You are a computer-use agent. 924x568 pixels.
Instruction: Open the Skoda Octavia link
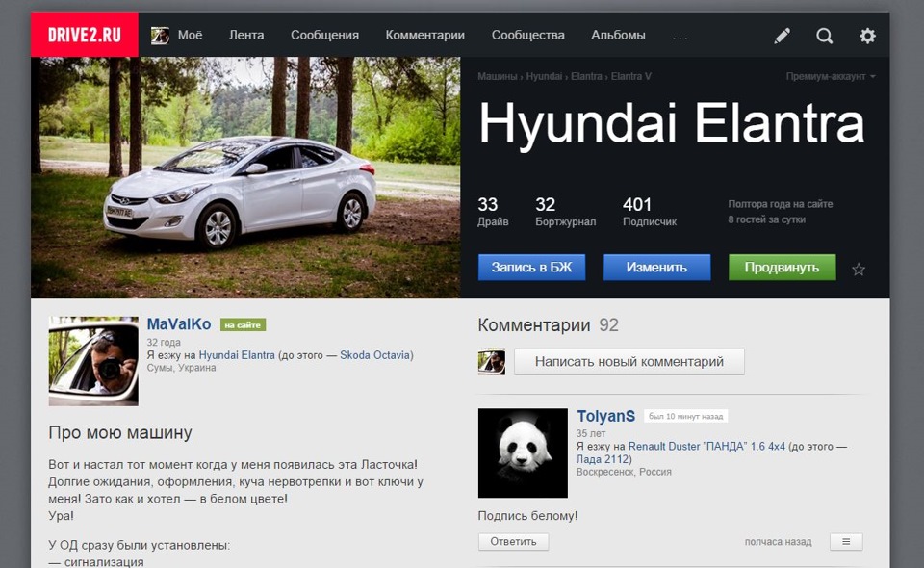point(374,355)
